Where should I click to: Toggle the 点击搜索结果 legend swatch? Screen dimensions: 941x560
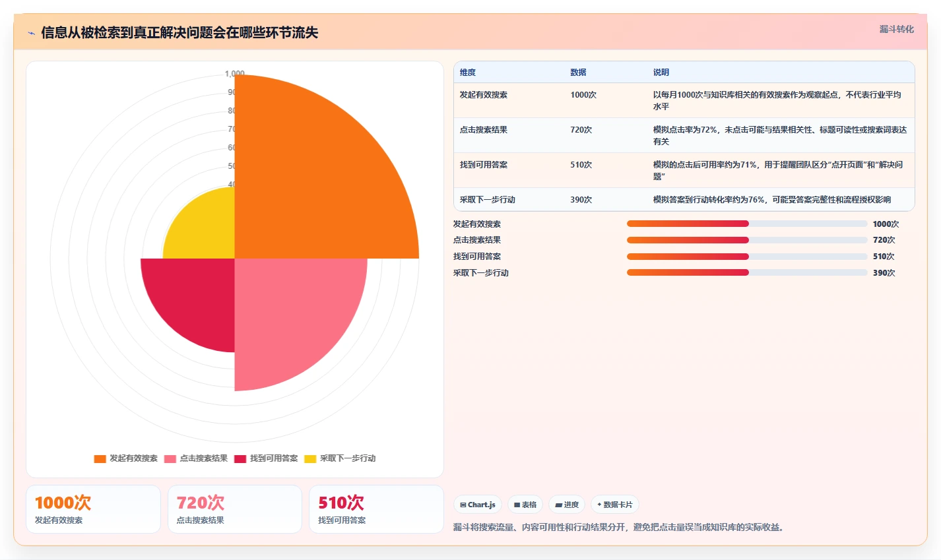tap(170, 458)
